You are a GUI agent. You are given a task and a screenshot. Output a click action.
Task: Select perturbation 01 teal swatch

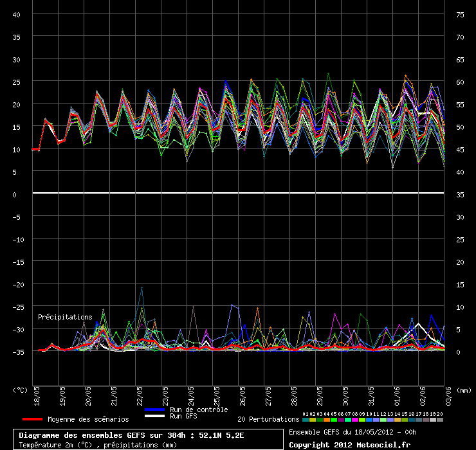click(306, 420)
